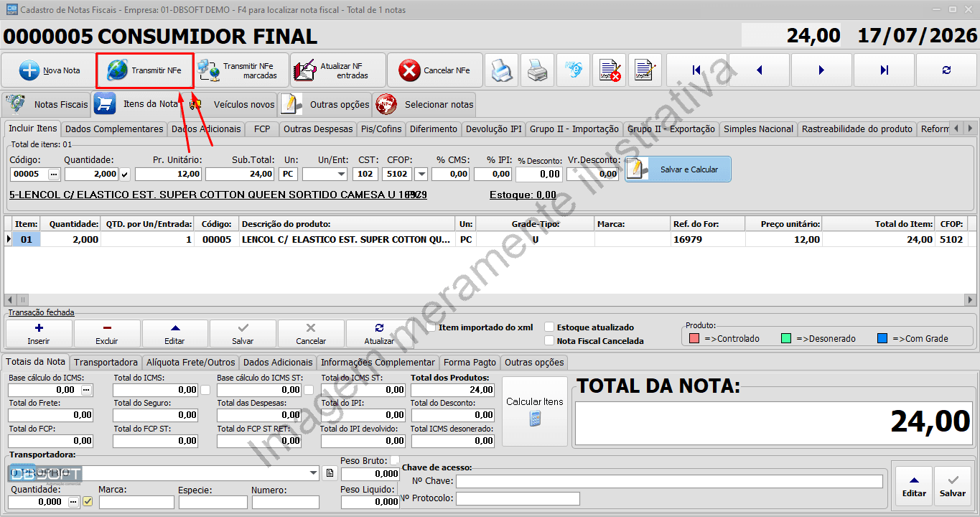Screen dimensions: 980x517
Task: Toggle the Peso Bruto checkbox
Action: (394, 460)
